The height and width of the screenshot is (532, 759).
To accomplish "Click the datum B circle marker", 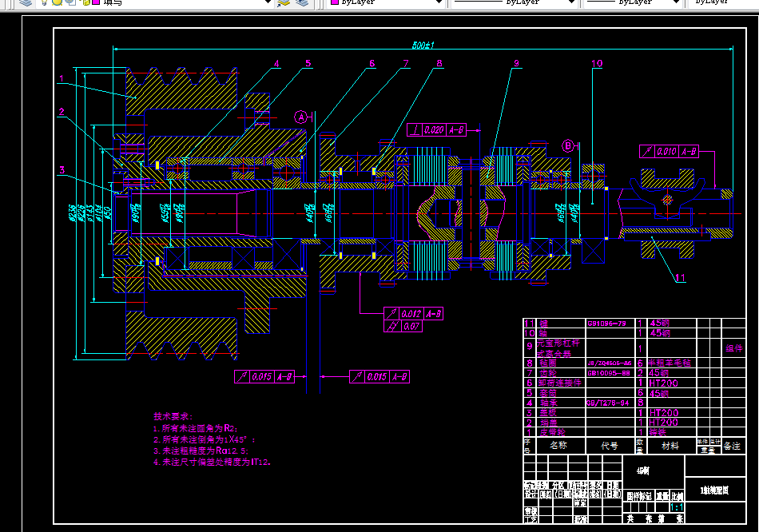I will click(x=568, y=145).
